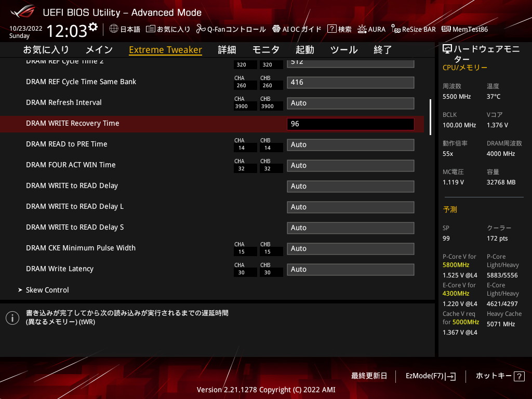The image size is (532, 399).
Task: Select DRAM Refresh Interval label
Action: (x=64, y=102)
